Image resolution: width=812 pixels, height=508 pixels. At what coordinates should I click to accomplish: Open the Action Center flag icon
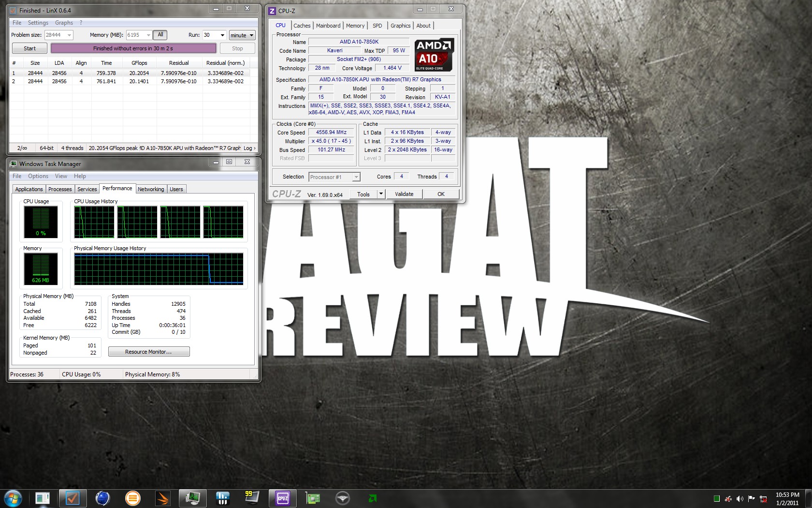coord(751,499)
